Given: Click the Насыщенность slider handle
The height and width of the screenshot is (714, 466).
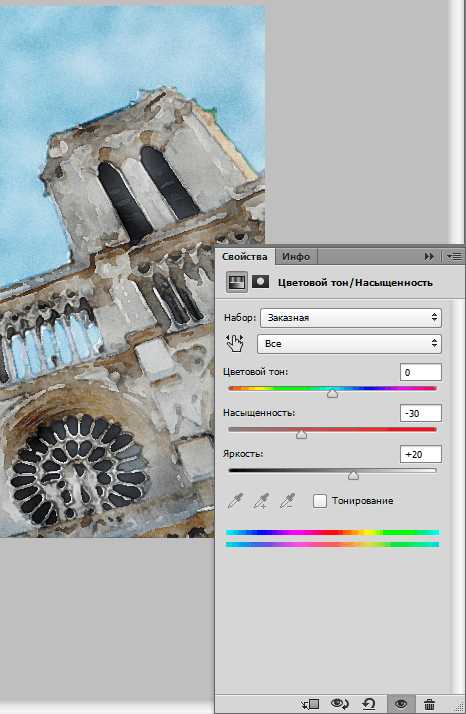Looking at the screenshot, I should tap(301, 435).
